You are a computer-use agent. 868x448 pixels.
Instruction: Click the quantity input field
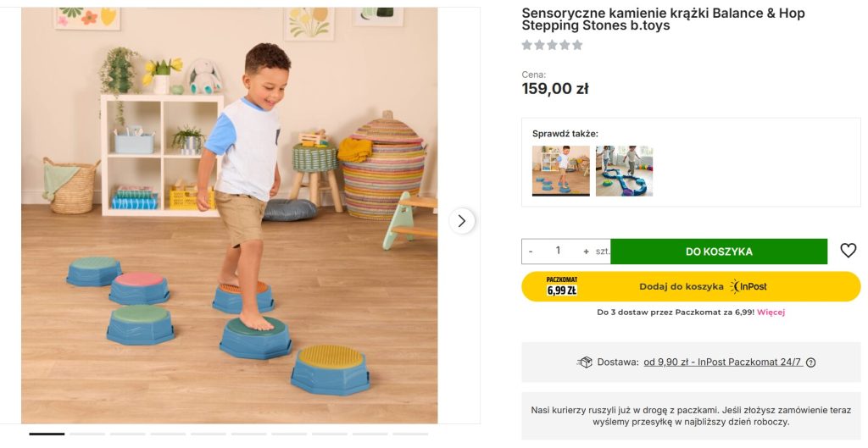click(558, 251)
